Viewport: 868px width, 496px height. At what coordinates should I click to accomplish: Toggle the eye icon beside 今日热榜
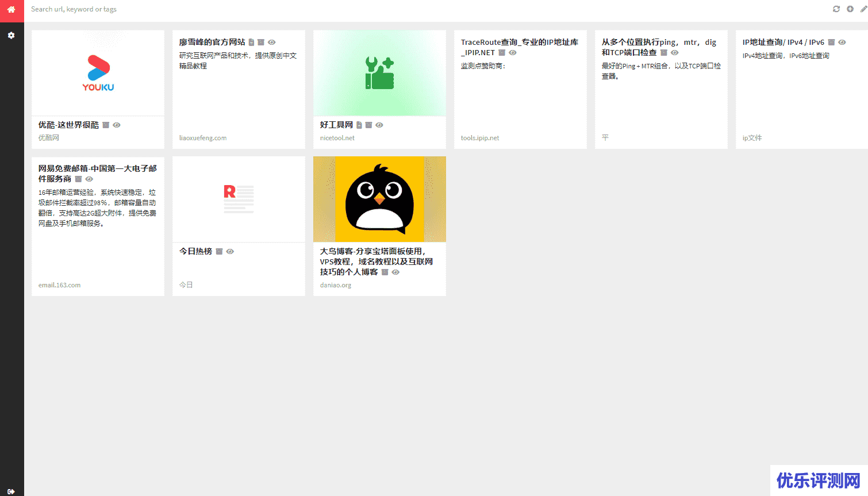pos(230,251)
